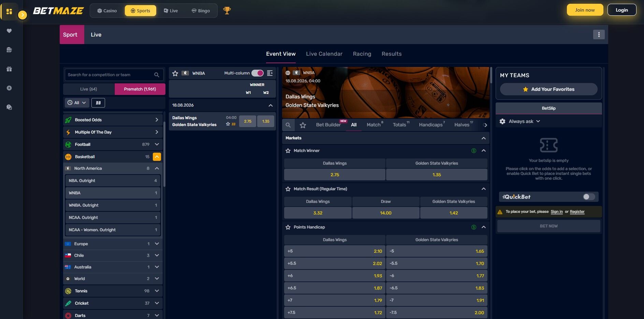Click the Sign in link
The width and height of the screenshot is (644, 319).
coord(557,212)
